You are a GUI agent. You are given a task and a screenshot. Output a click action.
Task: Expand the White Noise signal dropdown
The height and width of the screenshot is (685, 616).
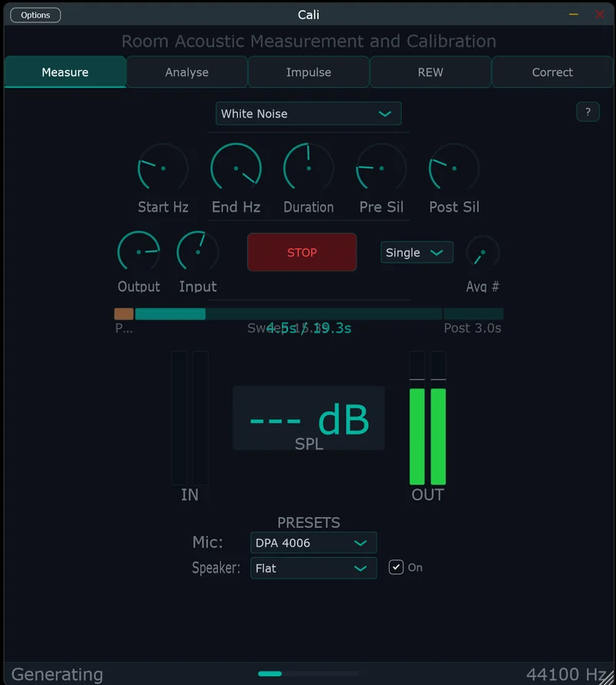click(x=308, y=113)
